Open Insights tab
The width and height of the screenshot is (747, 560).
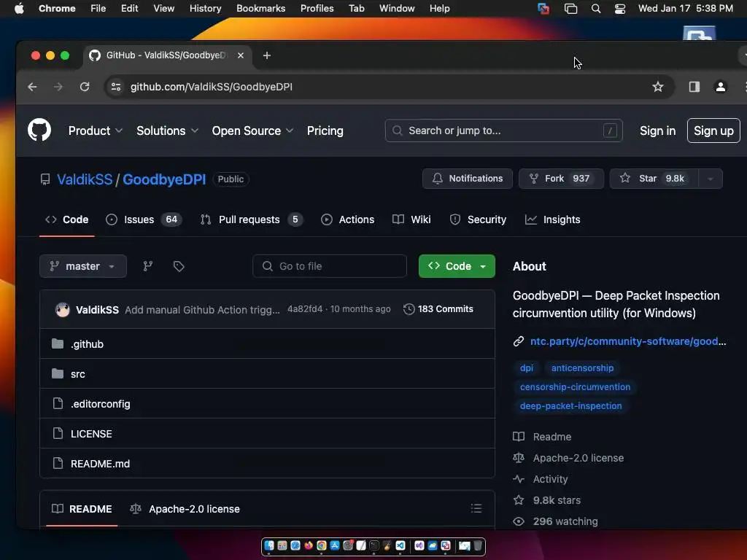pos(552,219)
